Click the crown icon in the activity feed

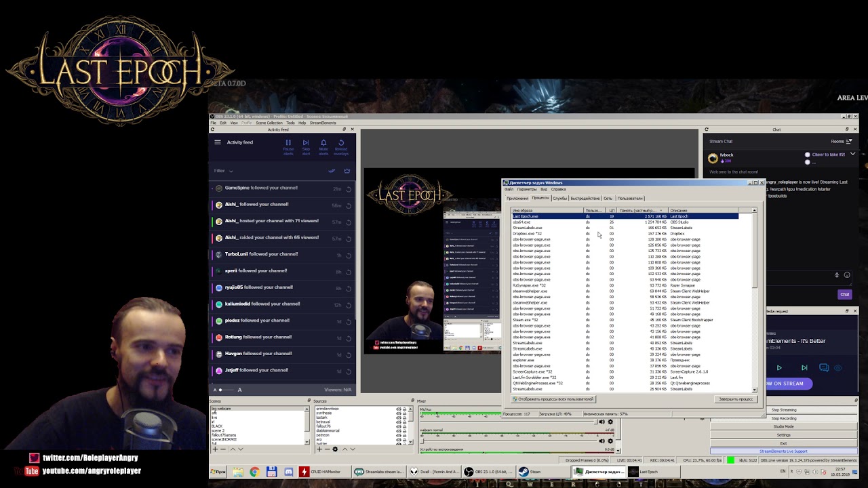click(x=347, y=171)
